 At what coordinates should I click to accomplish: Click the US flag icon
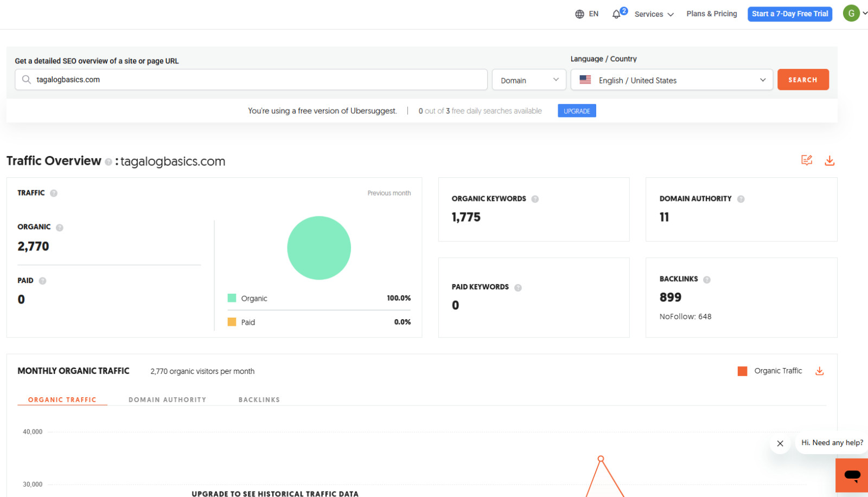(x=585, y=80)
